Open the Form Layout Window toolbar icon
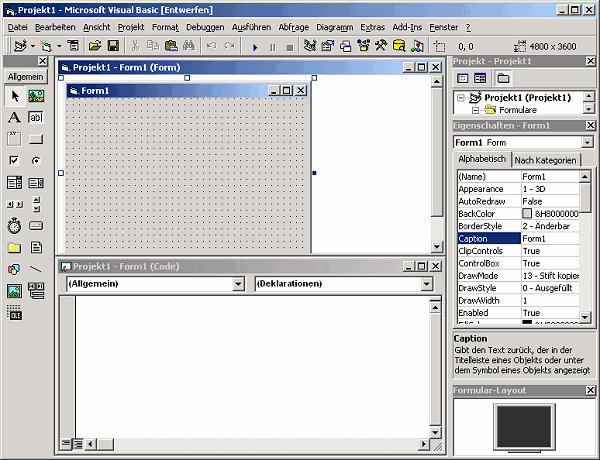 pos(346,46)
